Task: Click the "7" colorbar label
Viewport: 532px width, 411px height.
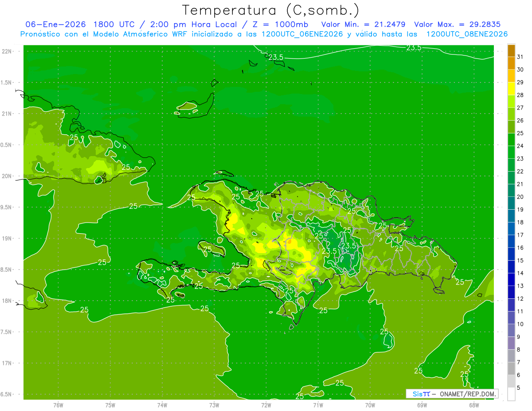Action: click(x=518, y=362)
